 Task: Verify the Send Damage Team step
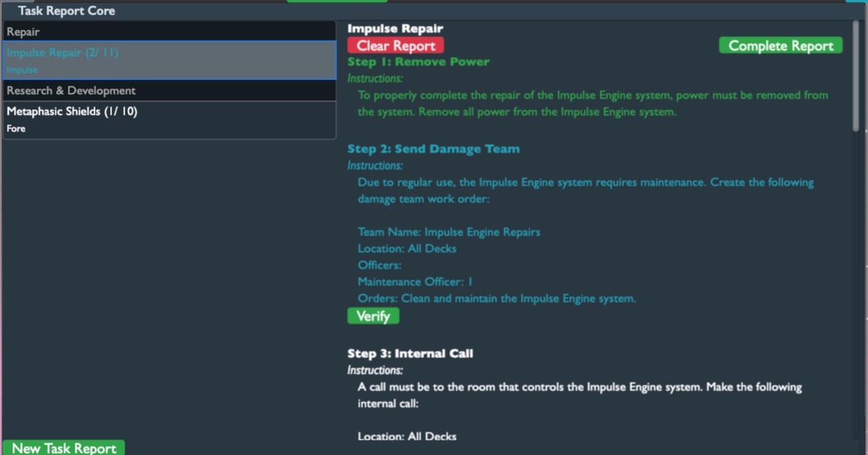pyautogui.click(x=373, y=316)
